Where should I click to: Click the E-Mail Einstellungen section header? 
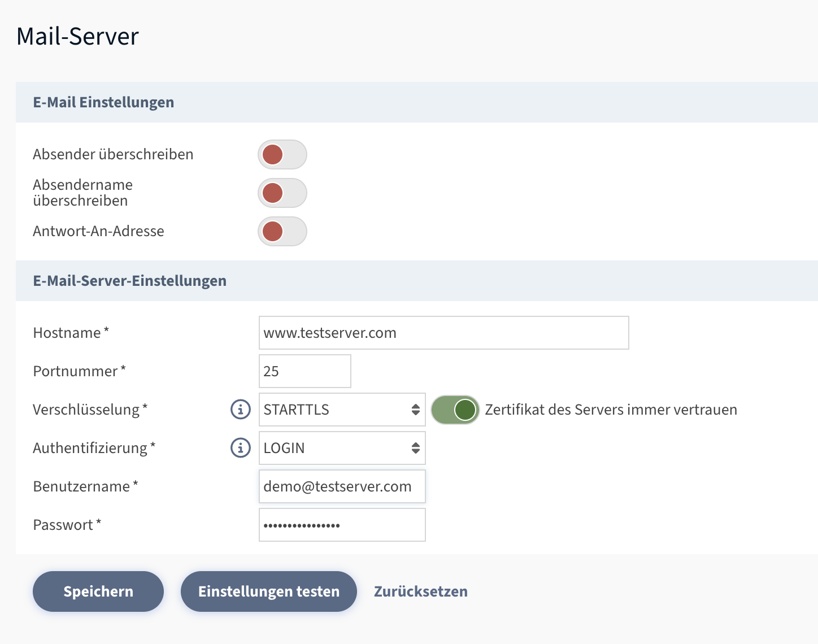point(103,102)
